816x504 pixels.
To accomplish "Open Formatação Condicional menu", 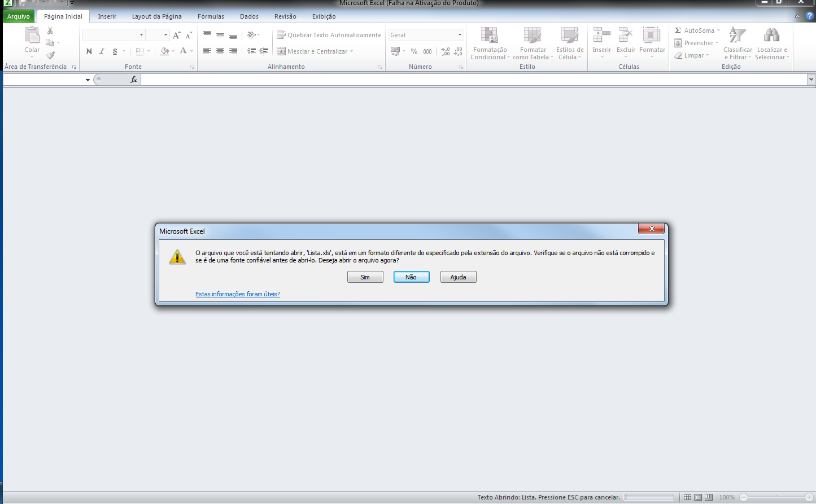I will pos(490,43).
